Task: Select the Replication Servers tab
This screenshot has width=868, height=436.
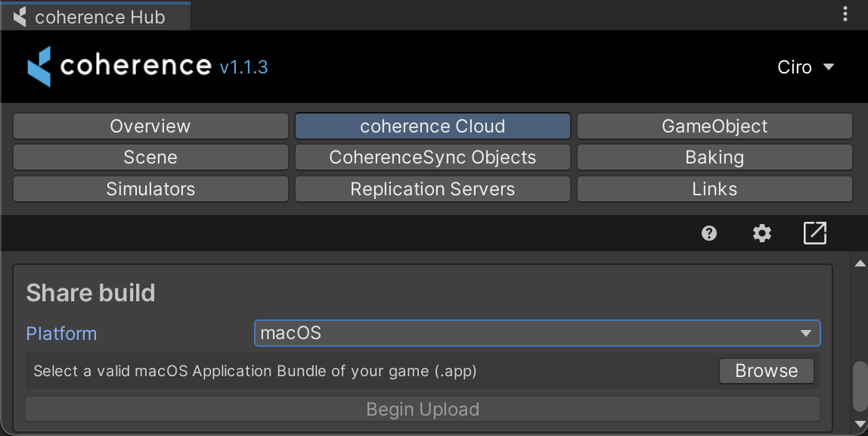Action: coord(432,189)
